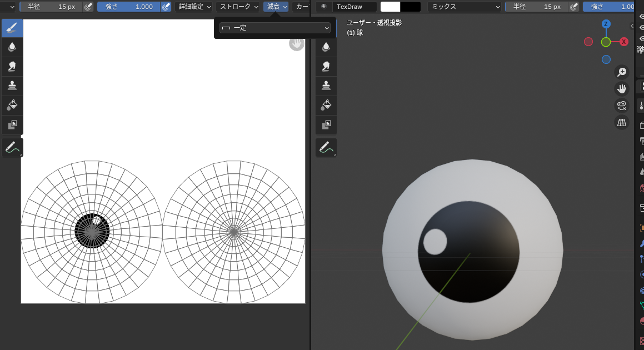Activate the Mask tool in image editor toolbar
644x350 pixels.
tap(12, 124)
